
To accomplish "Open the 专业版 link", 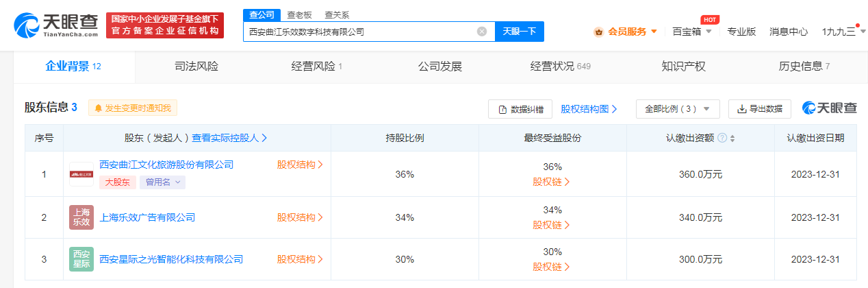I will tap(741, 32).
